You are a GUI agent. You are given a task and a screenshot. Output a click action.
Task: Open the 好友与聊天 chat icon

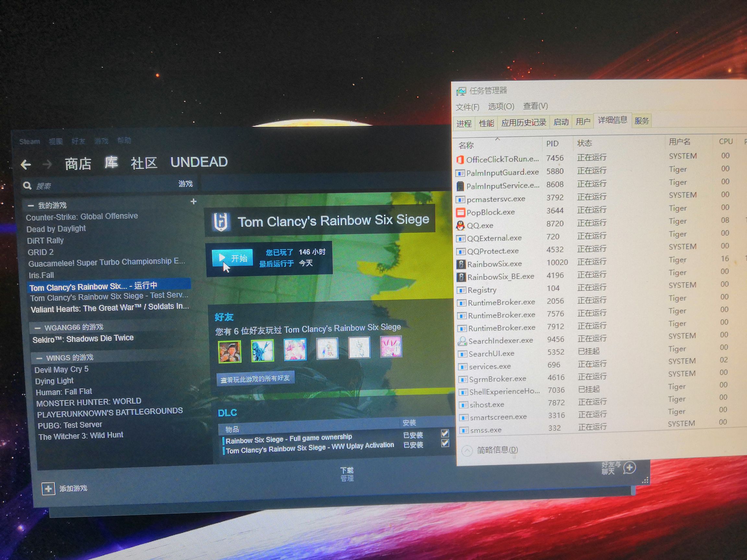click(x=630, y=468)
